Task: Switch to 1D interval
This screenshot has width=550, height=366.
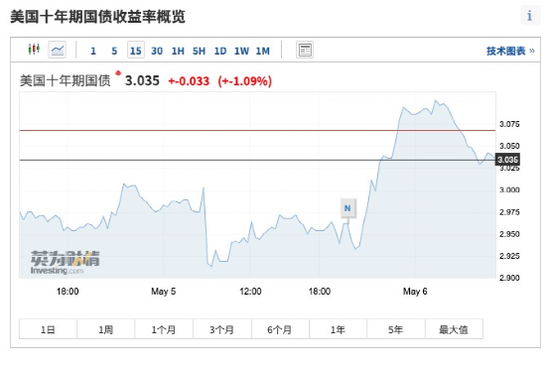Action: [x=220, y=51]
